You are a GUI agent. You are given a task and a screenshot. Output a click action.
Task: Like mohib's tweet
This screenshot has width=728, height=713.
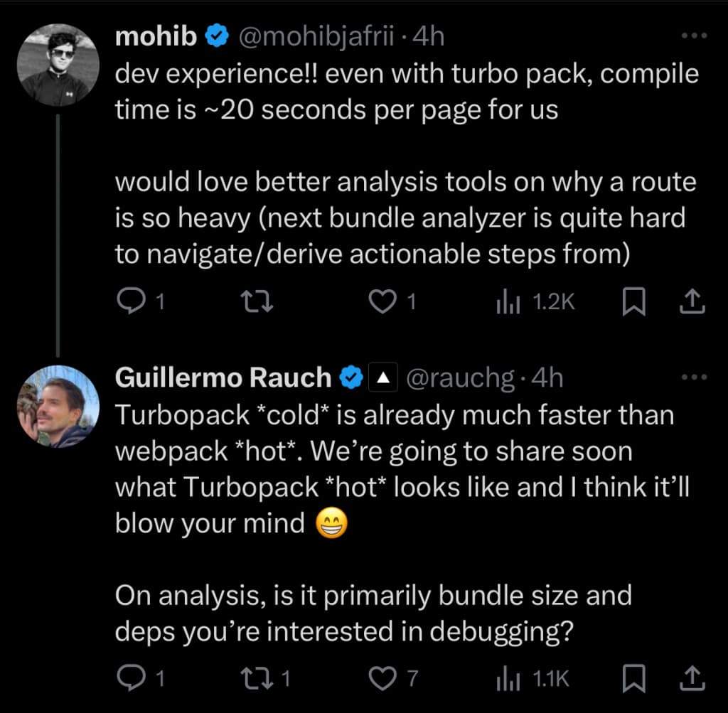coord(381,301)
